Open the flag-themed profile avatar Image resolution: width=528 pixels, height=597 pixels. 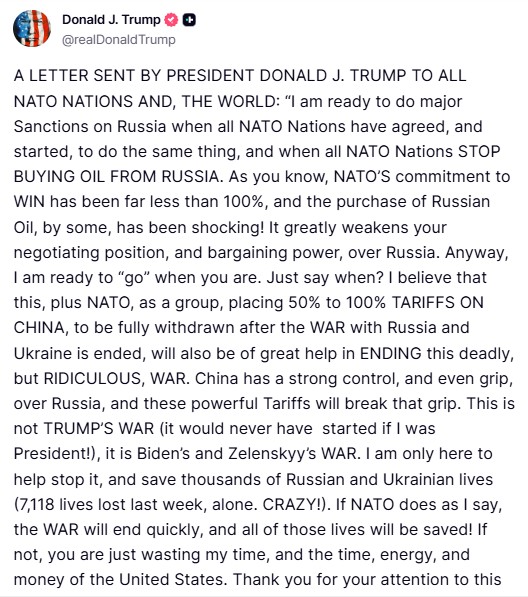coord(32,28)
